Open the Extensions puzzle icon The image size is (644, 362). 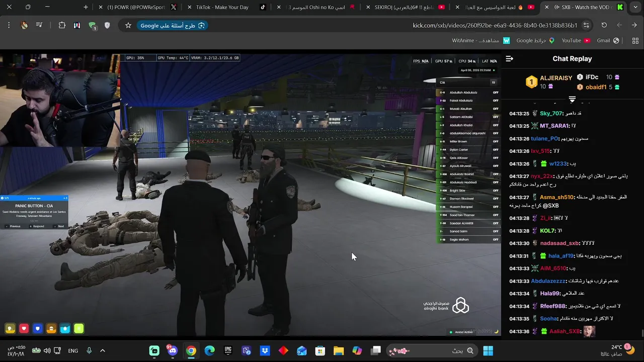click(x=62, y=25)
